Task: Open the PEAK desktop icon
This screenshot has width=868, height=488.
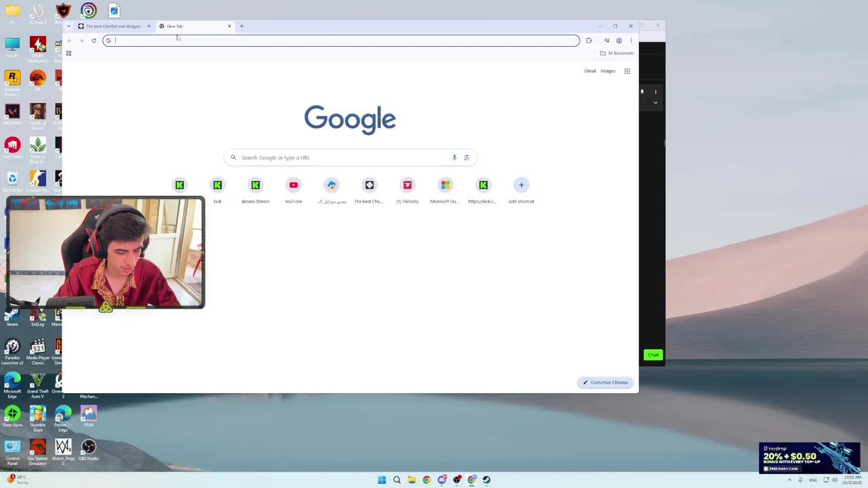Action: tap(88, 416)
